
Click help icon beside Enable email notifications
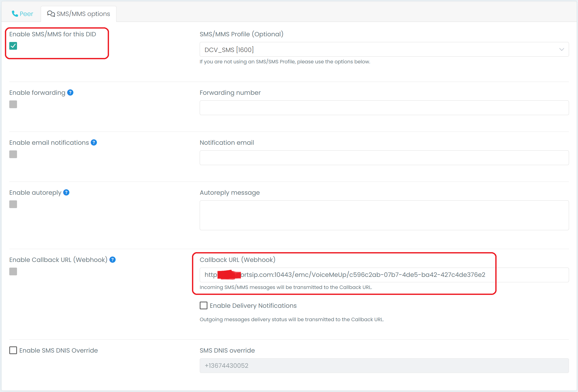point(94,142)
